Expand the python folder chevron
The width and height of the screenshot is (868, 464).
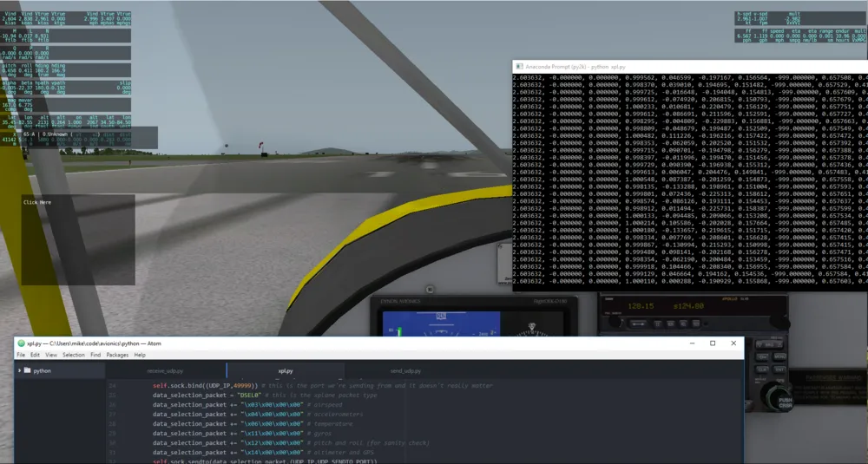point(19,370)
